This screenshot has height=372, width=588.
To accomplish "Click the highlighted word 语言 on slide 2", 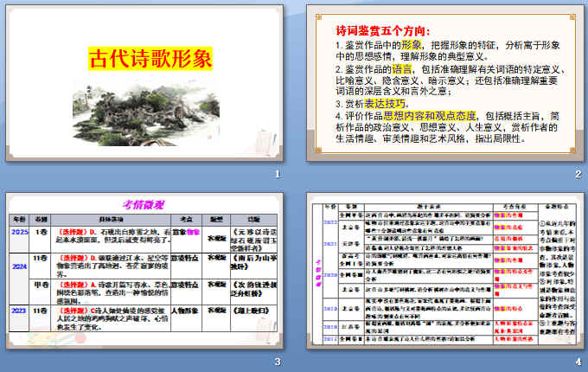I will [404, 75].
